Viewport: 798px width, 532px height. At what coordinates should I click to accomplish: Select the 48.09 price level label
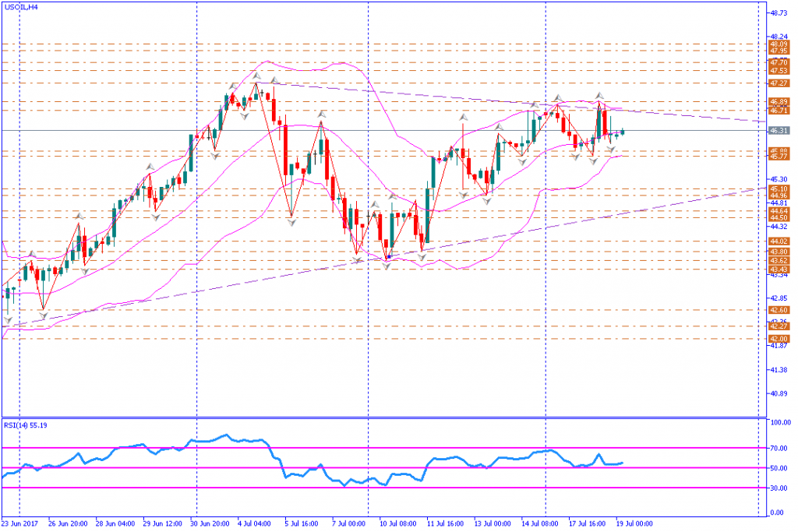coord(779,44)
